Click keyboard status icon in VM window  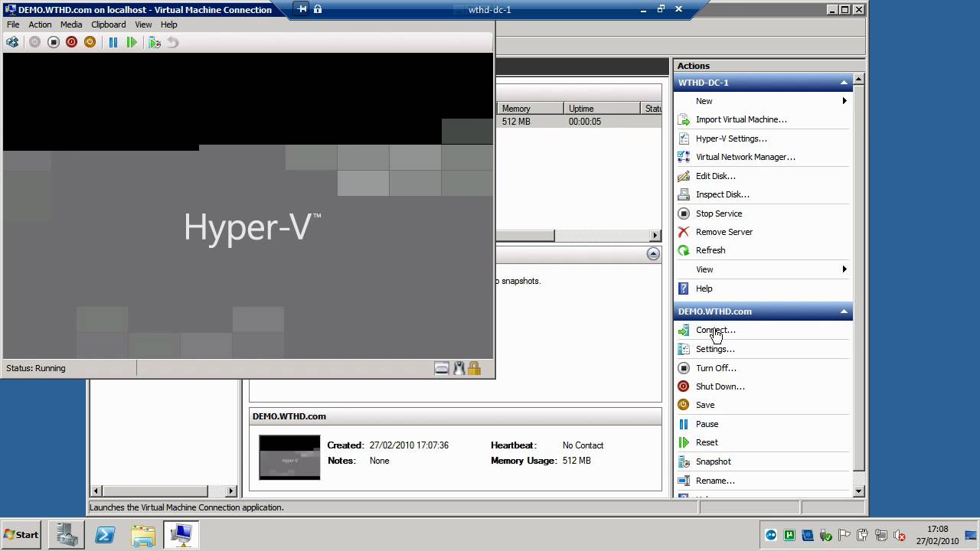[x=442, y=368]
